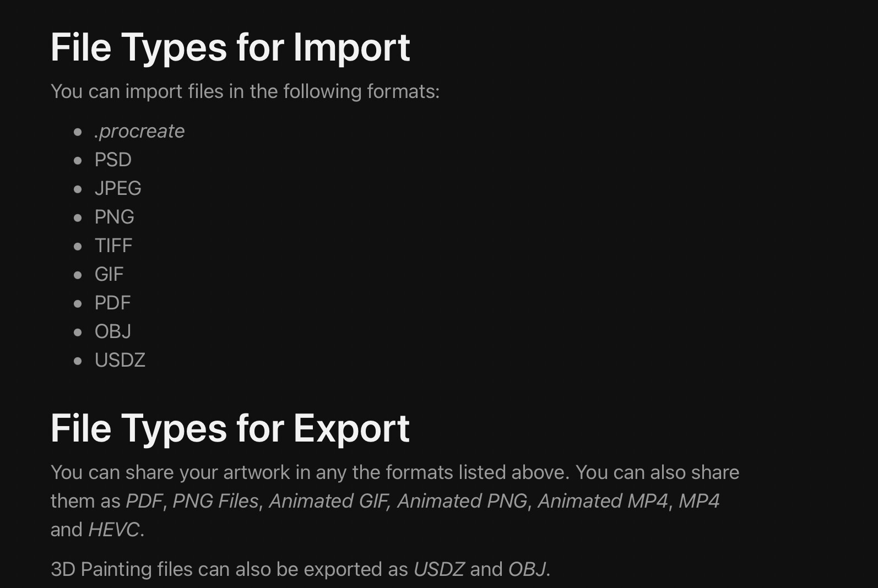Click the italic "Animated MP4" text
This screenshot has height=588, width=878.
tap(603, 501)
